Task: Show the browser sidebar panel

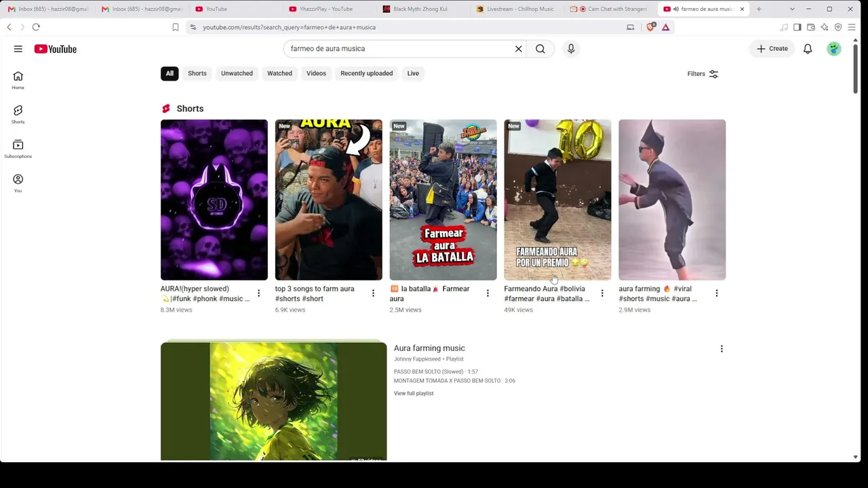Action: [797, 27]
